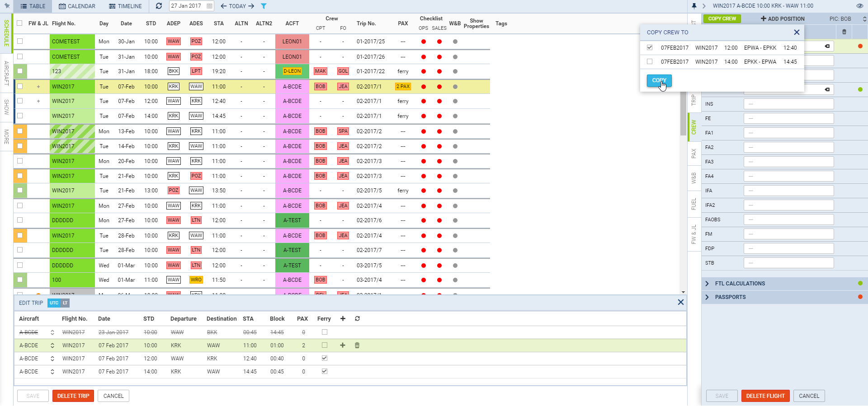
Task: Clear the second crew field beside the green dot
Action: tap(827, 89)
